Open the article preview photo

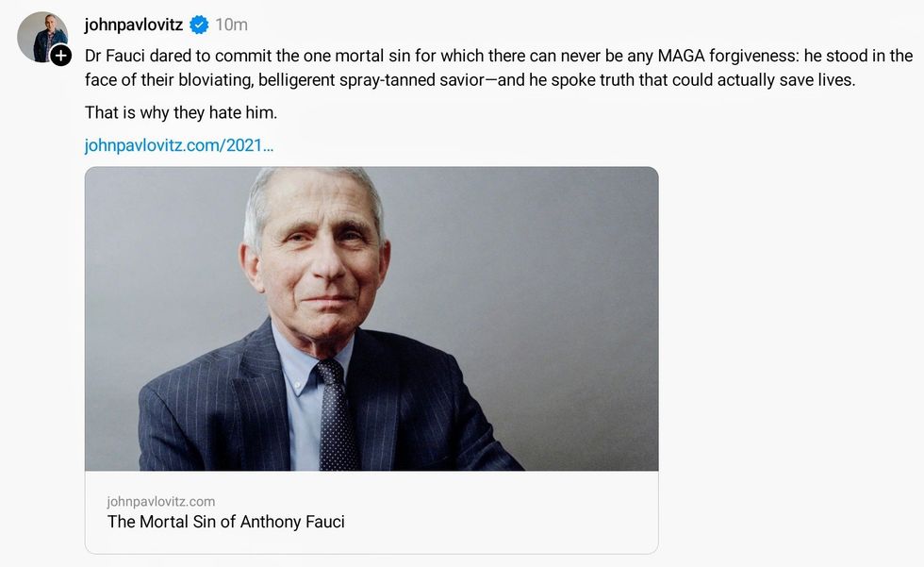click(x=371, y=318)
